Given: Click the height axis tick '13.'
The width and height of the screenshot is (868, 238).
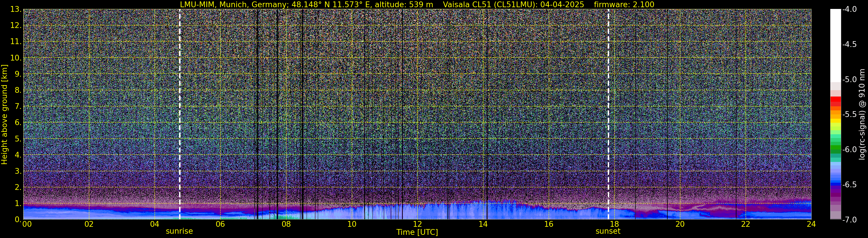Looking at the screenshot, I should 16,10.
